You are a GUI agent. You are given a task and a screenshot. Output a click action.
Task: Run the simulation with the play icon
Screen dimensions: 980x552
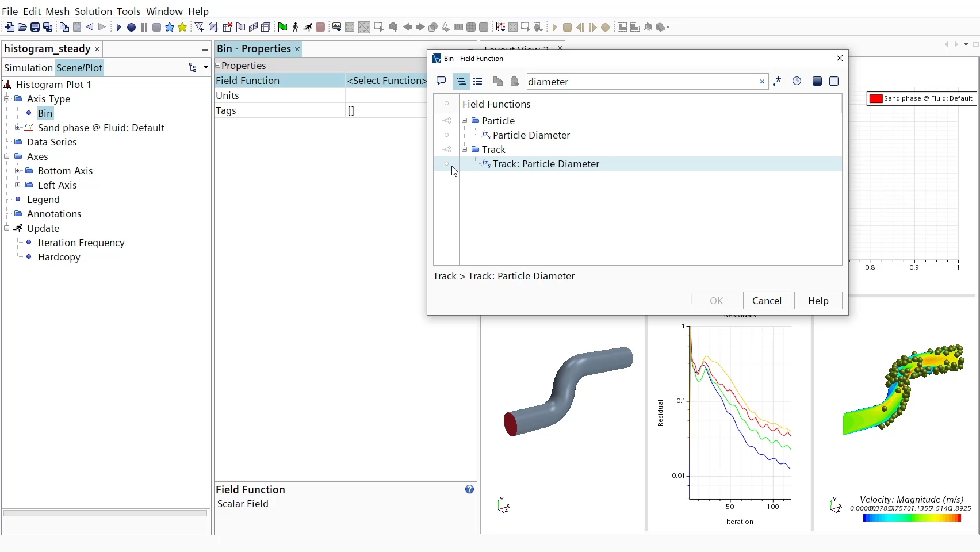(x=119, y=27)
